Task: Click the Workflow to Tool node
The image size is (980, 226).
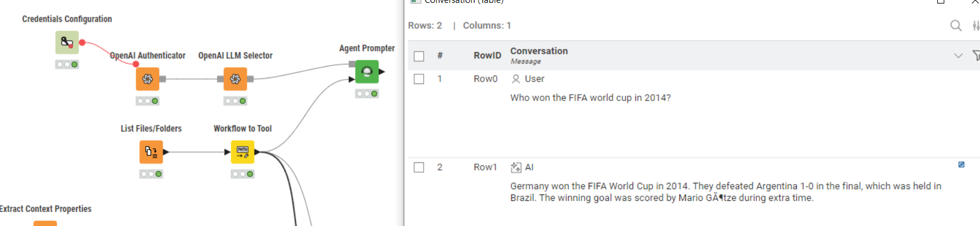Action: pos(243,152)
